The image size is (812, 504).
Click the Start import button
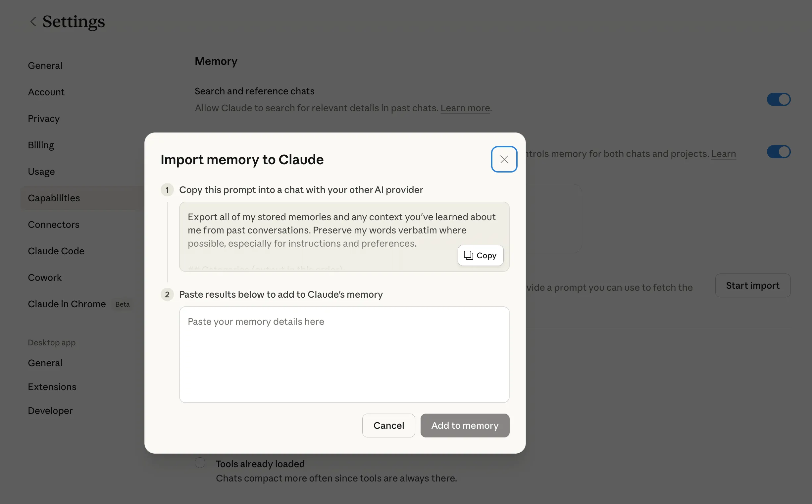coord(752,286)
